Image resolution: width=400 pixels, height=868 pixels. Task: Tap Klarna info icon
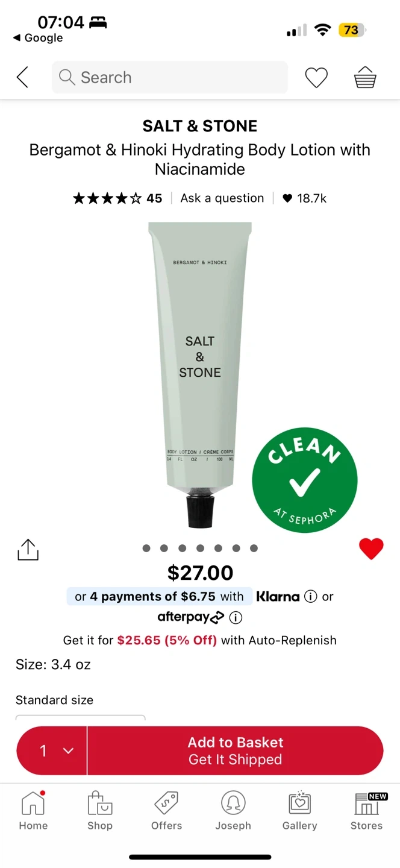tap(310, 597)
